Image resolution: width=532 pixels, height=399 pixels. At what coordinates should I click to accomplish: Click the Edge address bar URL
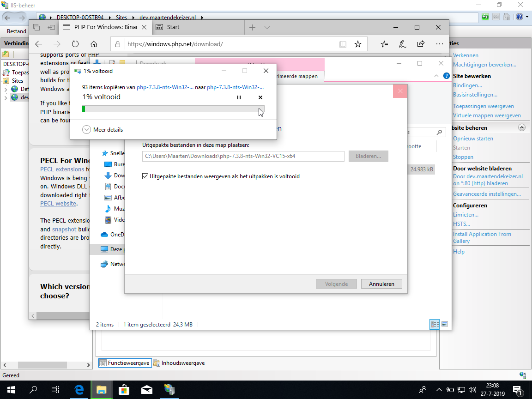pos(175,44)
